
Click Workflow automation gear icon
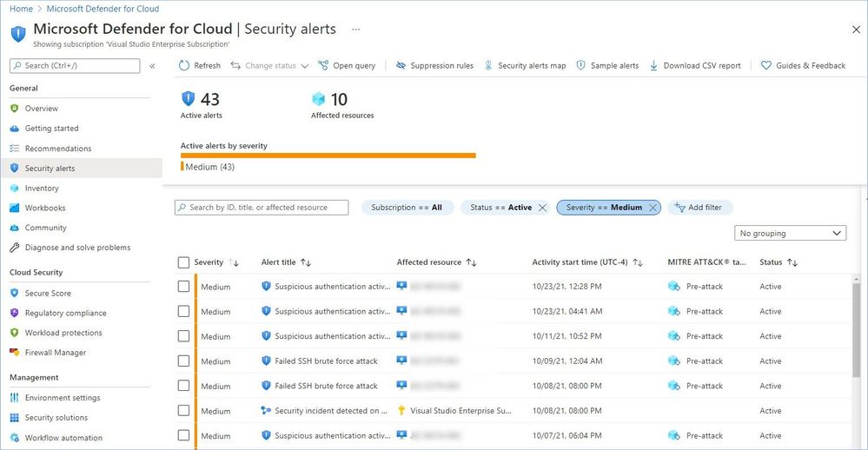(x=15, y=437)
